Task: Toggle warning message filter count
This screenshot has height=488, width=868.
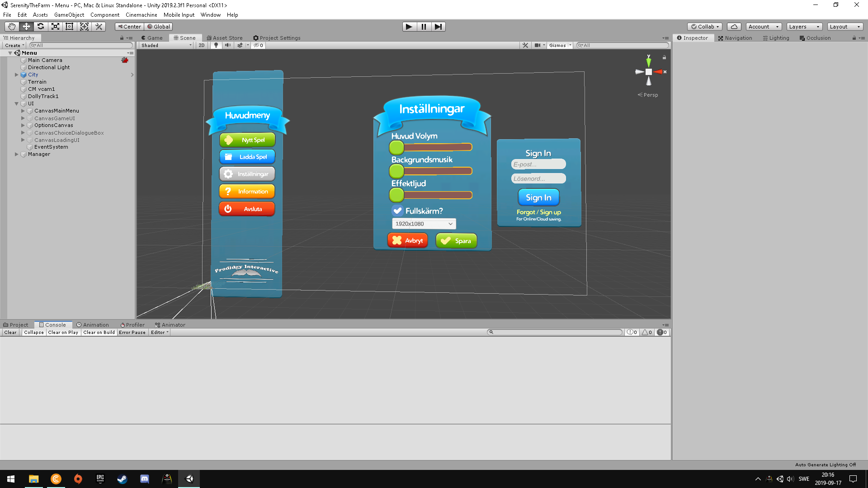Action: coord(647,333)
